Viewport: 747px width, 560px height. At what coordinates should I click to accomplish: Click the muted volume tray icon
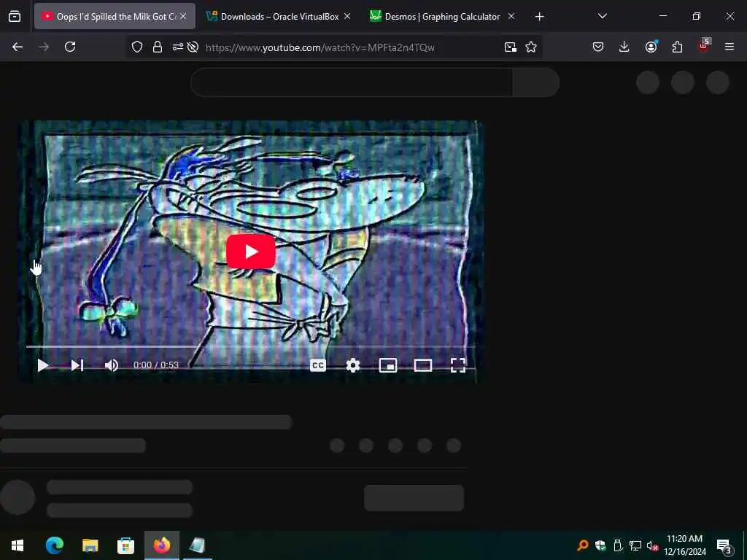652,545
